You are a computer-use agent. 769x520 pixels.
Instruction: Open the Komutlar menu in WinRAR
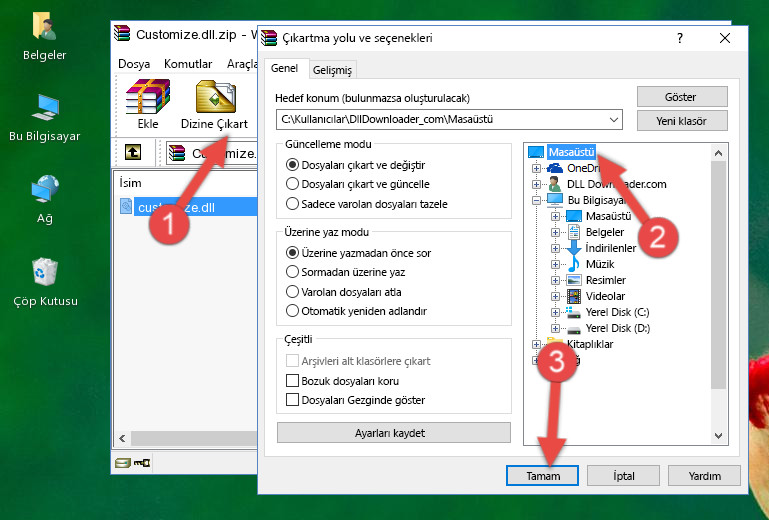click(188, 64)
